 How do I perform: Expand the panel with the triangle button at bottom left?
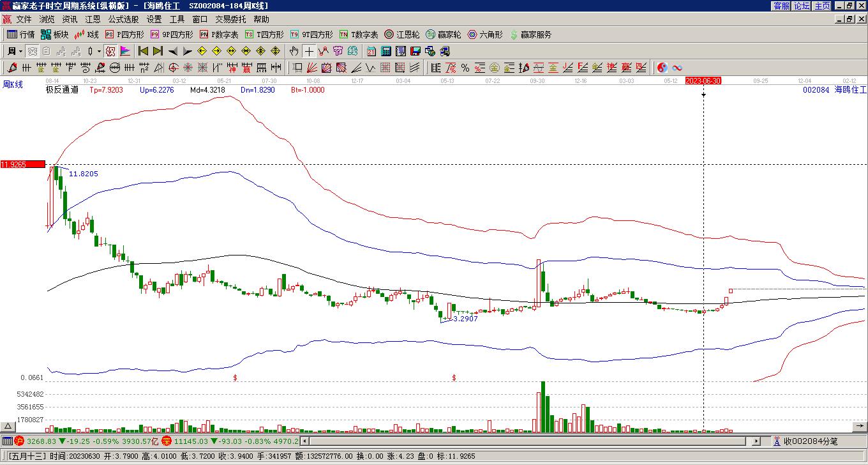(x=8, y=427)
